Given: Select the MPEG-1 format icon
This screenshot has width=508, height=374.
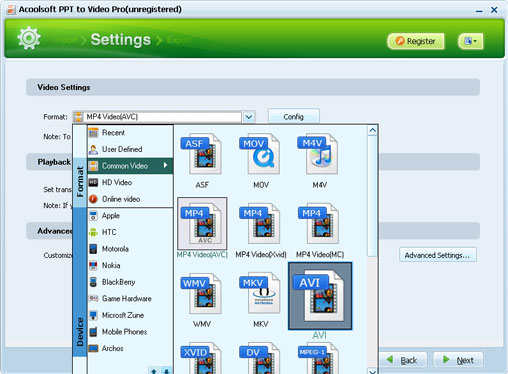Looking at the screenshot, I should point(319,358).
